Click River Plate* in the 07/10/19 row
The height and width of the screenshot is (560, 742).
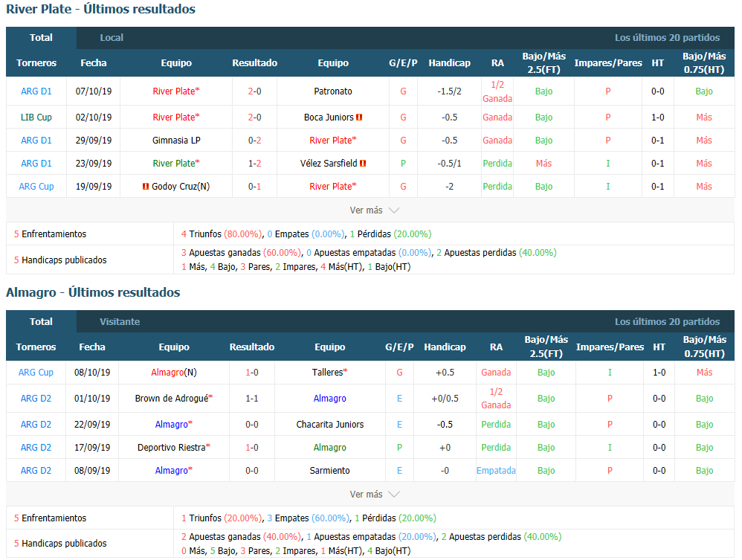[x=176, y=91]
